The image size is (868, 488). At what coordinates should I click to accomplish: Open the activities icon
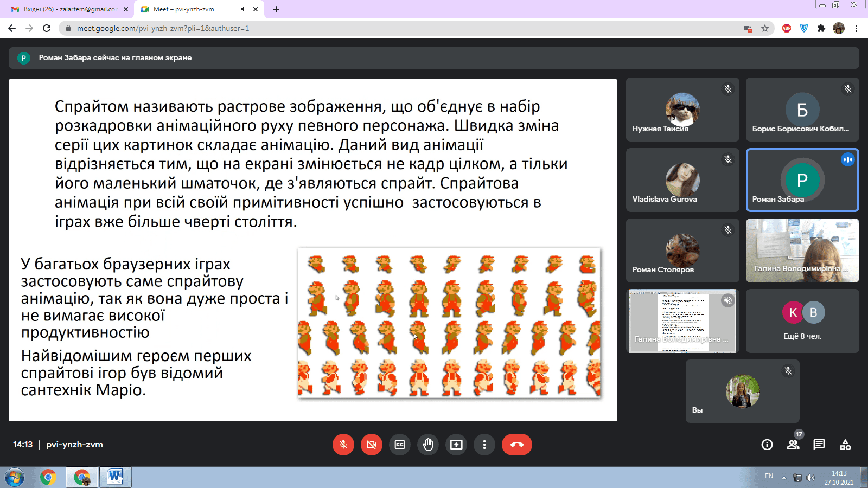click(x=845, y=445)
